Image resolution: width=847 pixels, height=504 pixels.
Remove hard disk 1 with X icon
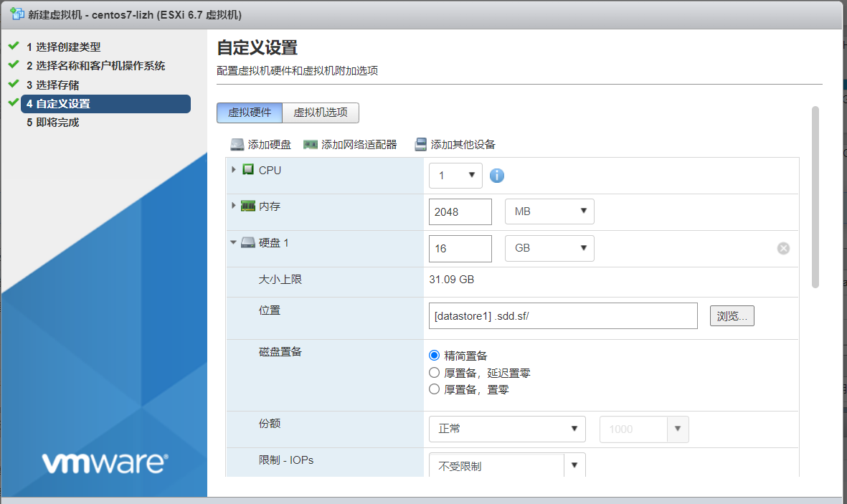[x=782, y=248]
